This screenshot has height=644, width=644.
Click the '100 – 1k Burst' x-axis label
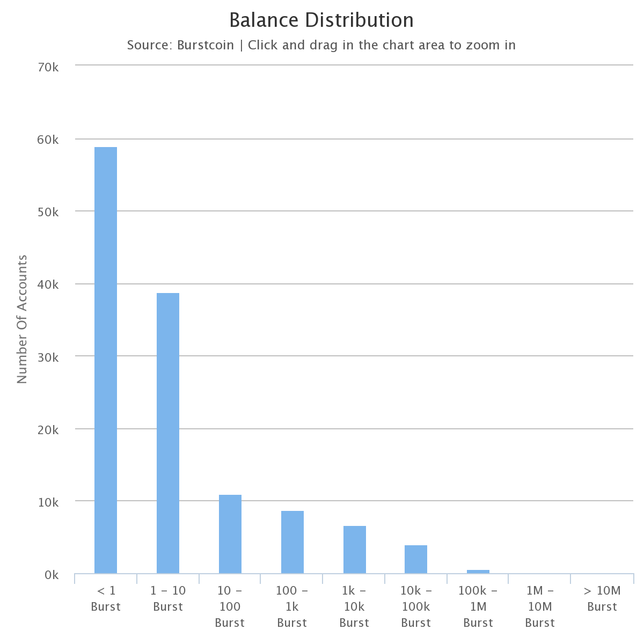click(x=292, y=606)
